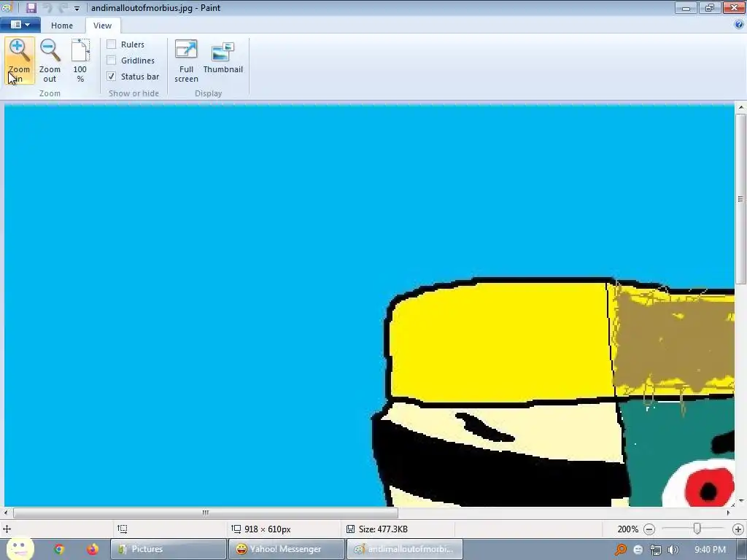
Task: Click the status bar zoom slider handle
Action: [x=697, y=529]
